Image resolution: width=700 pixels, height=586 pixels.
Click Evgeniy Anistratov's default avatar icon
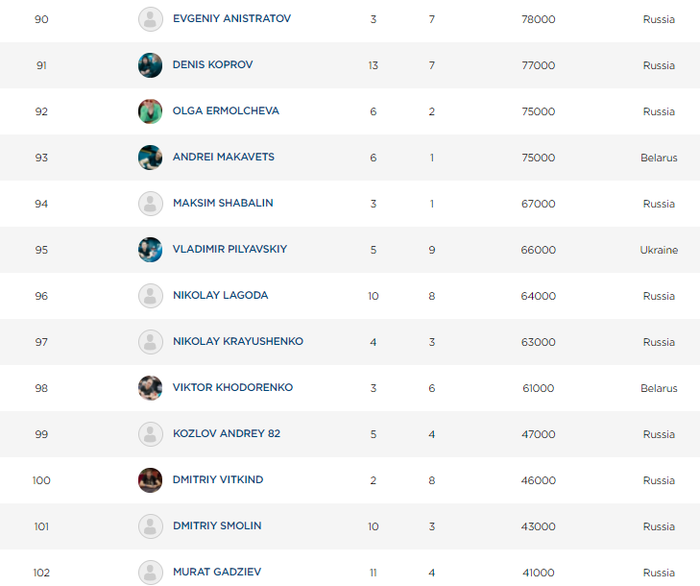150,19
